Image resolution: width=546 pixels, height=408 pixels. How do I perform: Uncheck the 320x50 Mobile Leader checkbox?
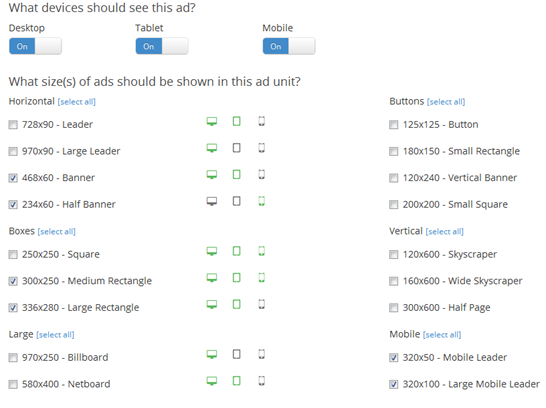393,358
